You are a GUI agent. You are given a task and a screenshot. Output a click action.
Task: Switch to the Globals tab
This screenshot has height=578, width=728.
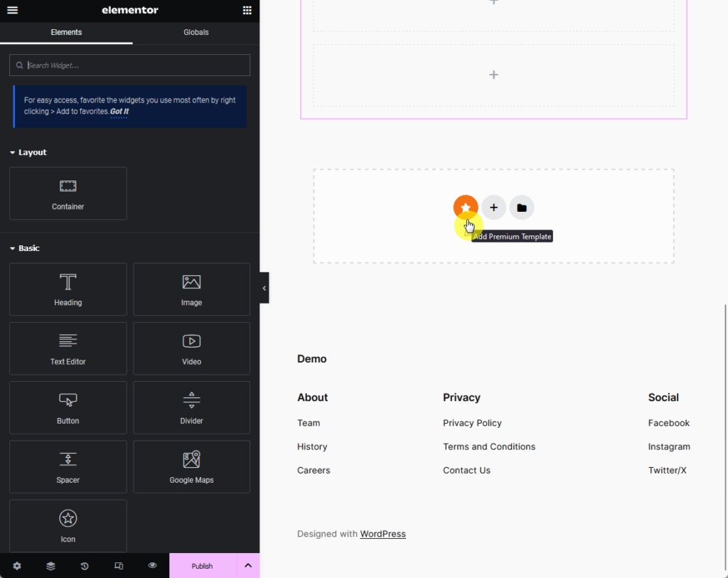pos(196,32)
